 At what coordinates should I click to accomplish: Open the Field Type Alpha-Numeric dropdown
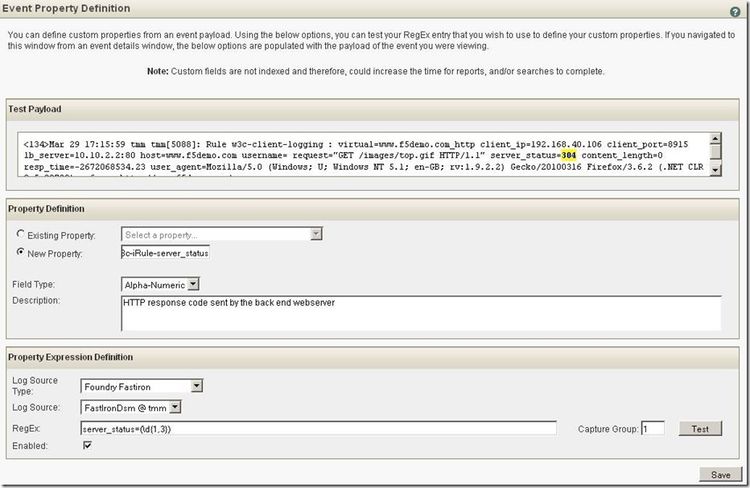pos(160,285)
